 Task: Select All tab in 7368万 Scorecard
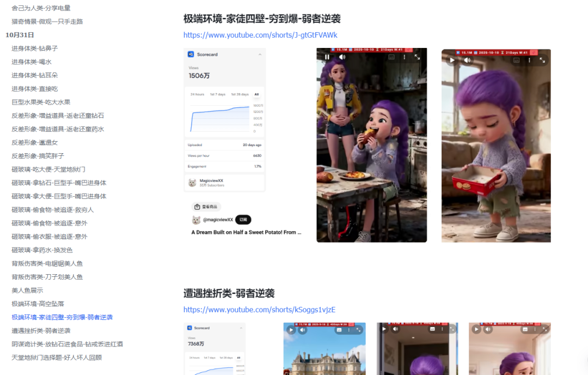click(x=238, y=358)
